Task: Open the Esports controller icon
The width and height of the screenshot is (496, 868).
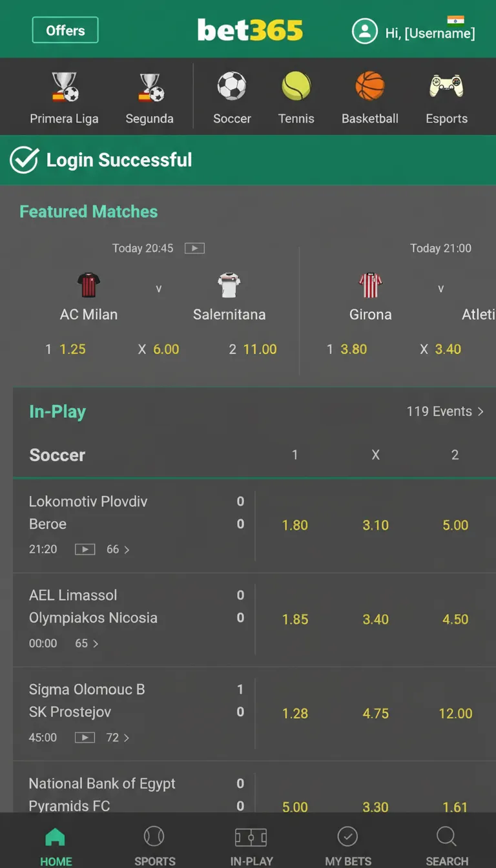Action: (446, 87)
